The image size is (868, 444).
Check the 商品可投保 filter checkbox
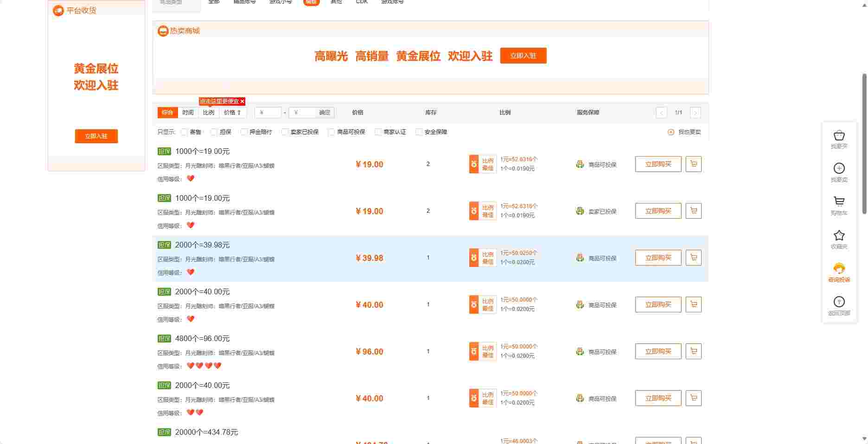coord(331,132)
